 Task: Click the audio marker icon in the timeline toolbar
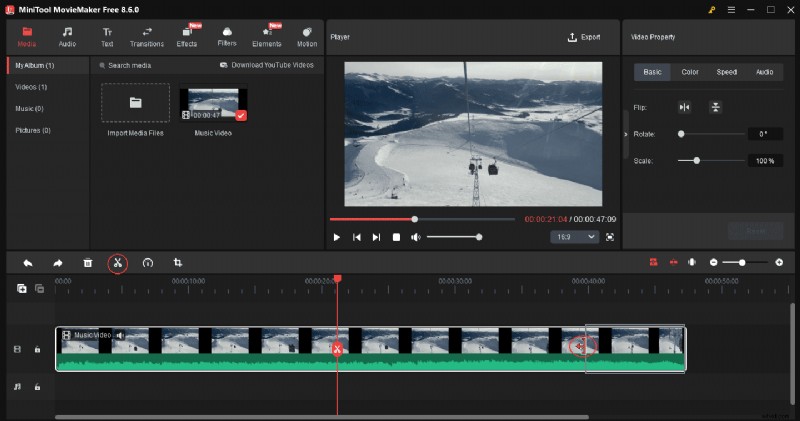coord(692,262)
